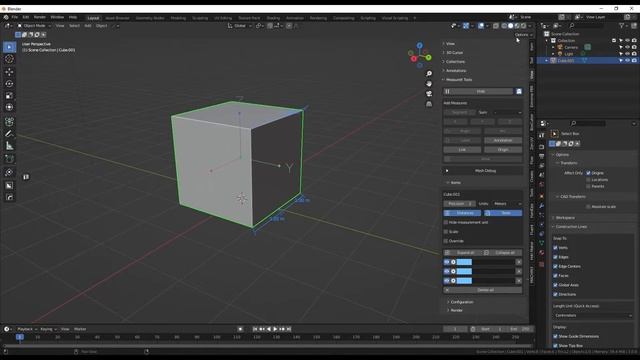This screenshot has width=640, height=360.
Task: Select the Select Box tool
Action: click(x=9, y=47)
